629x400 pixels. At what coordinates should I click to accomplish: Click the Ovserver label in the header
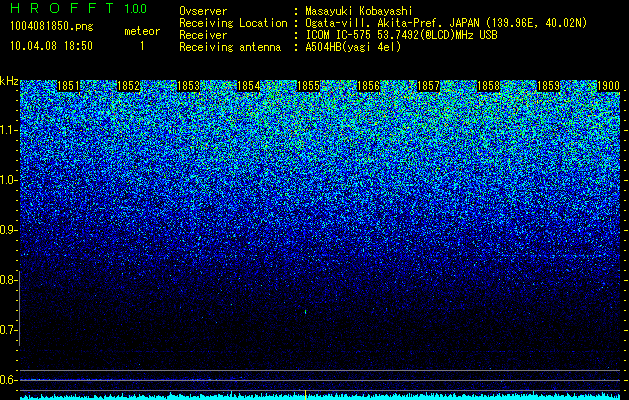(x=203, y=11)
